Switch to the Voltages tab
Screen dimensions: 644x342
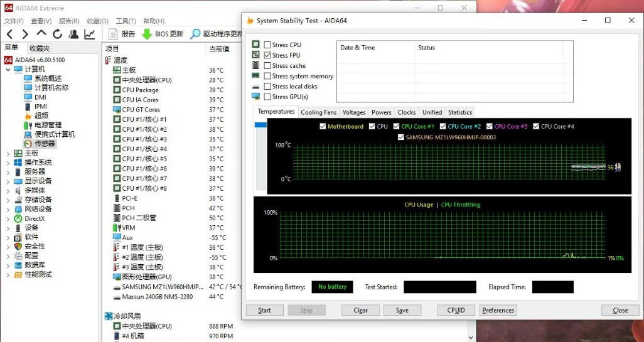point(353,112)
